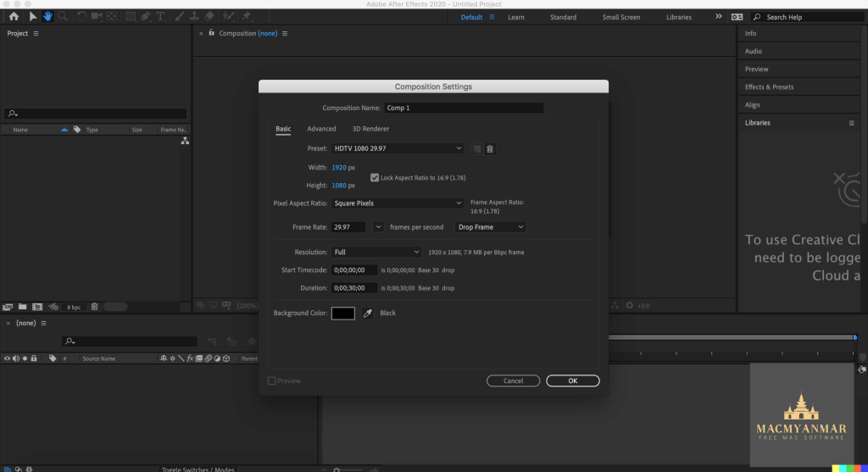Select the Hand tool
The height and width of the screenshot is (472, 868).
pyautogui.click(x=47, y=17)
